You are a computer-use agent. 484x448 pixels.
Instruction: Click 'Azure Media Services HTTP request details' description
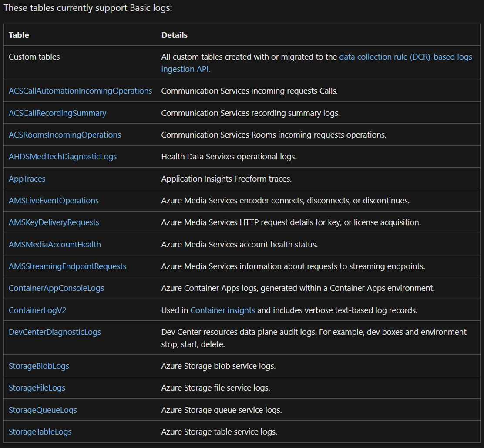pos(291,222)
